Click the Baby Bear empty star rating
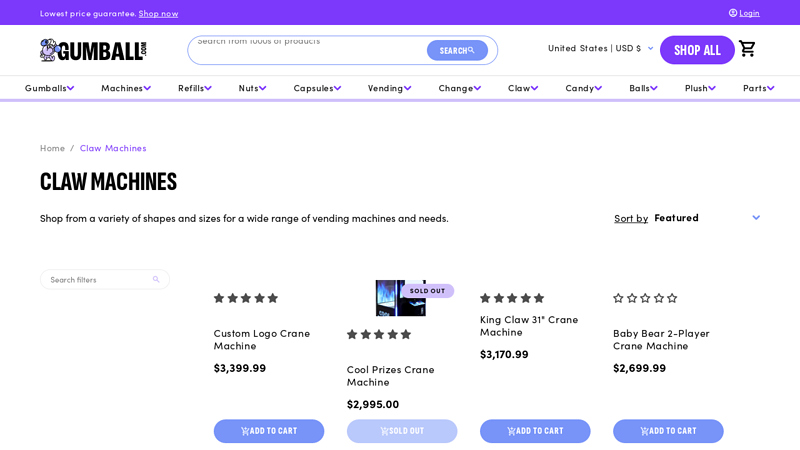Viewport: 800px width, 450px height. click(x=645, y=298)
